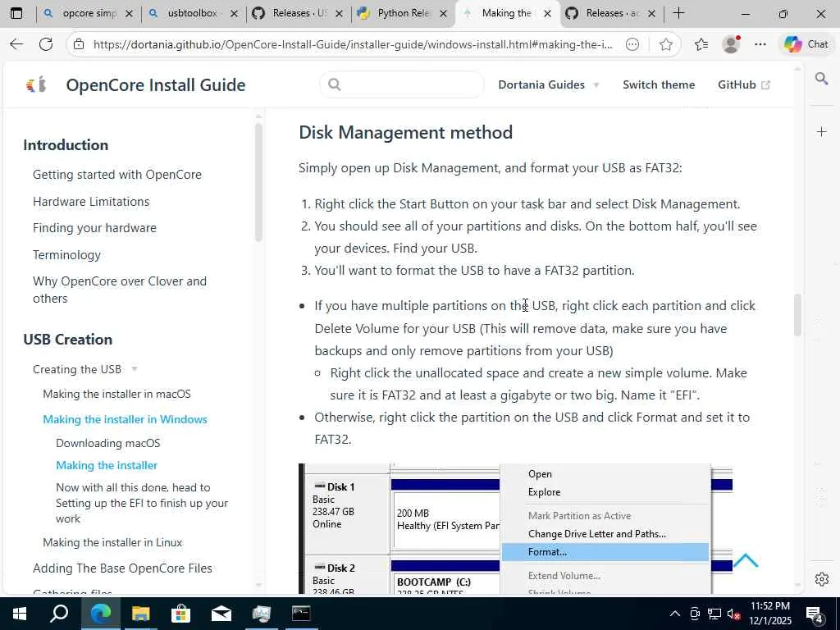The height and width of the screenshot is (630, 840).
Task: Jump to Downloading macOS section
Action: [107, 443]
